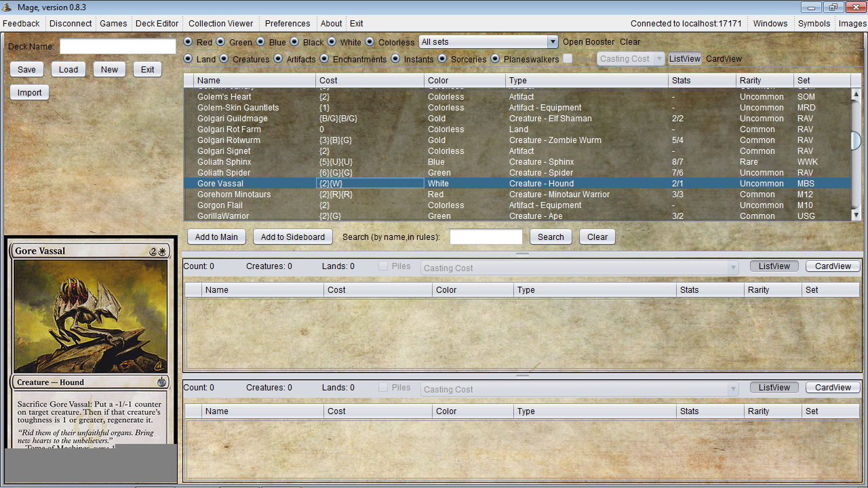The height and width of the screenshot is (488, 868).
Task: Select the Goliath Sphinx row
Action: 517,162
